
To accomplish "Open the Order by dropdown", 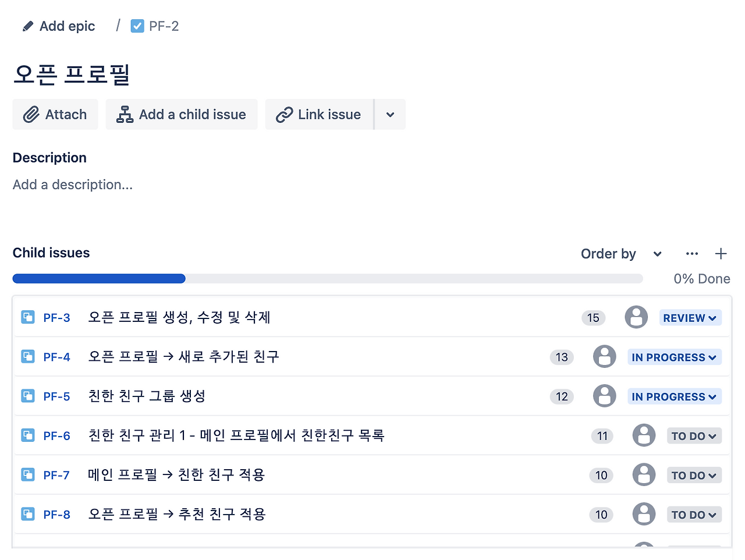I will (622, 254).
